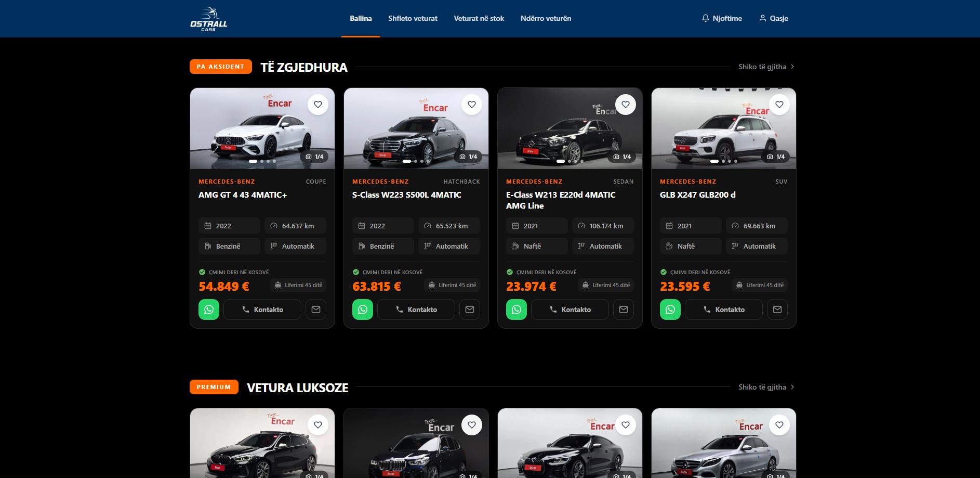Screen dimensions: 980x478
Task: Open Njoftime notifications
Action: coord(722,18)
